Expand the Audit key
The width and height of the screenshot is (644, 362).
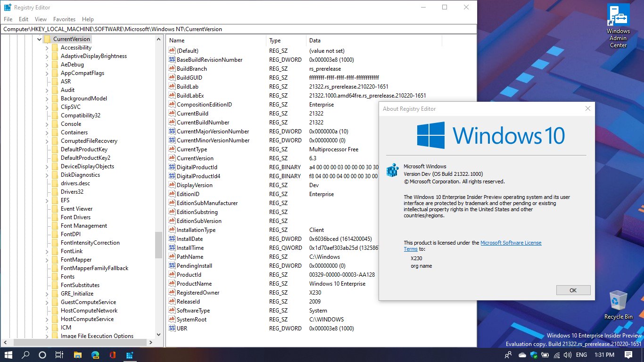[47, 90]
